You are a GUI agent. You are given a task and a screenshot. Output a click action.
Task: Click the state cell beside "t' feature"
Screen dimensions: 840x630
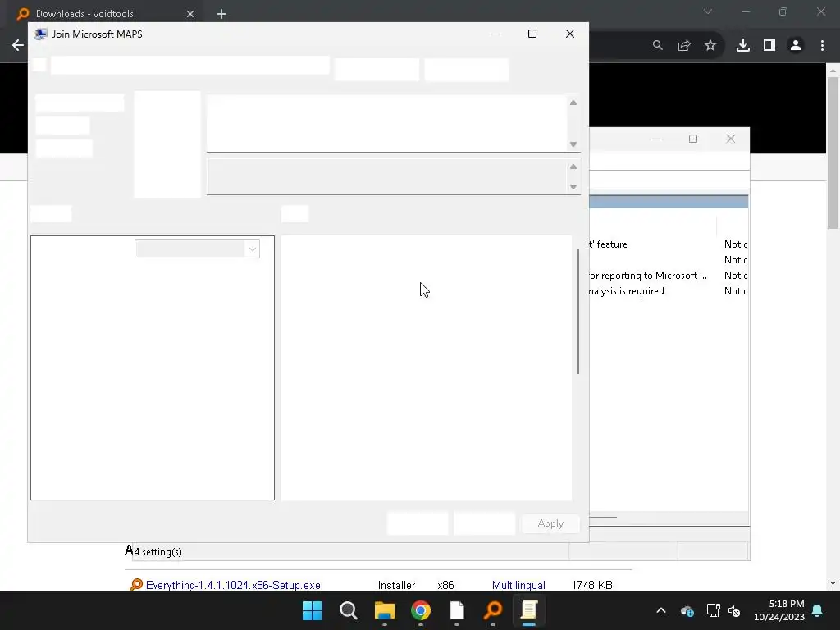coord(736,244)
